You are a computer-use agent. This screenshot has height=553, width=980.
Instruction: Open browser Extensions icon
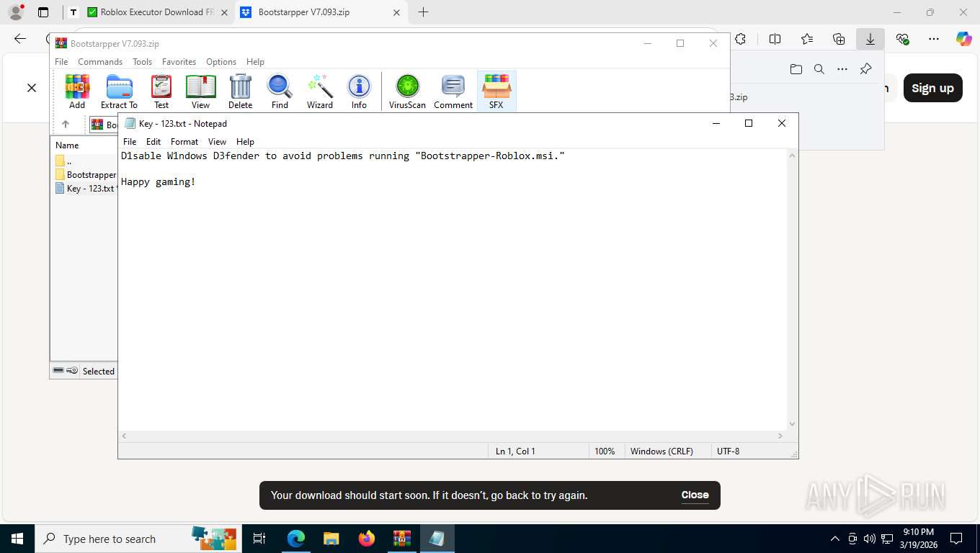[740, 39]
